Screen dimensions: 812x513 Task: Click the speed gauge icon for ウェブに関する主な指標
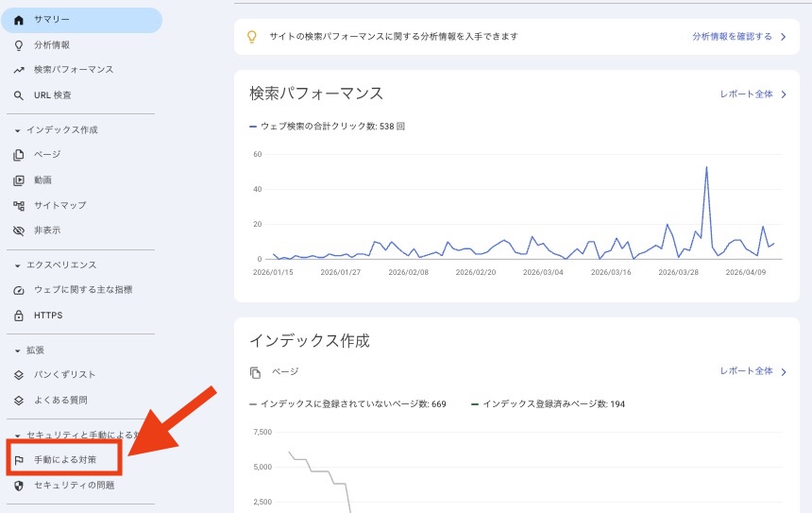pos(19,290)
